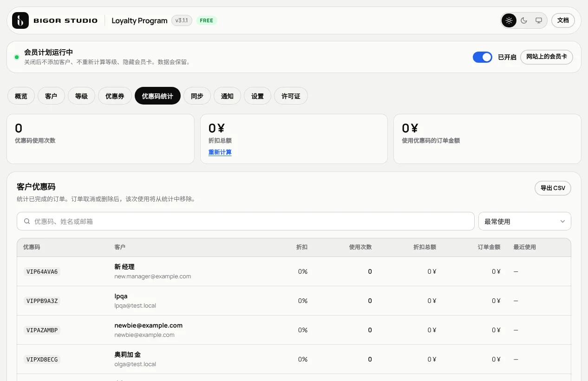Click the Bigor Studio logo icon
The image size is (588, 381).
point(20,20)
